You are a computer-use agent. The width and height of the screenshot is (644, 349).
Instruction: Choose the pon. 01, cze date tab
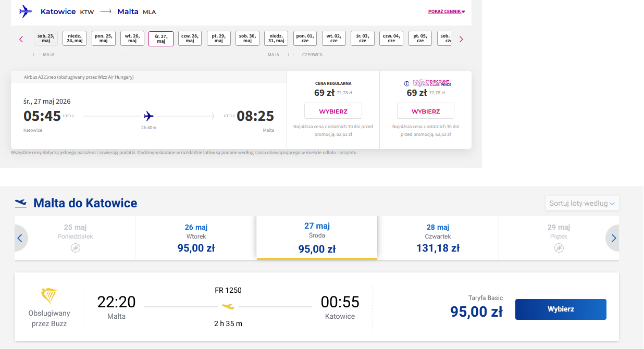point(305,39)
